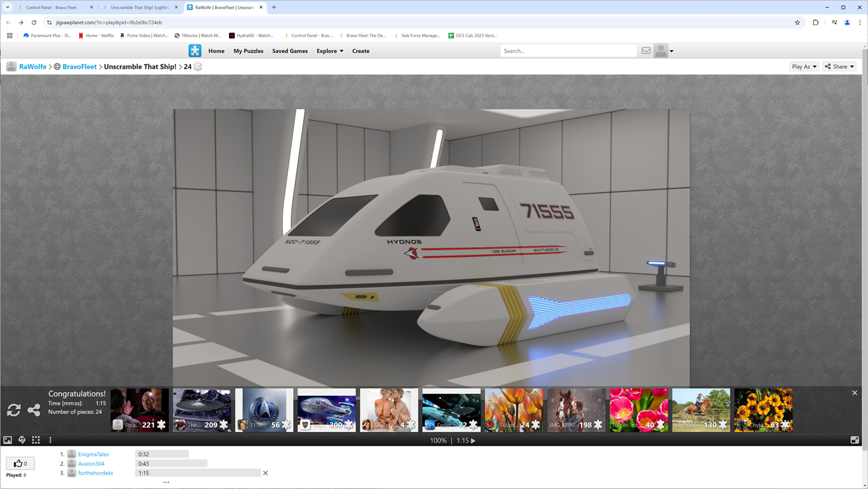Open the Share dropdown
868x489 pixels.
[x=840, y=66]
